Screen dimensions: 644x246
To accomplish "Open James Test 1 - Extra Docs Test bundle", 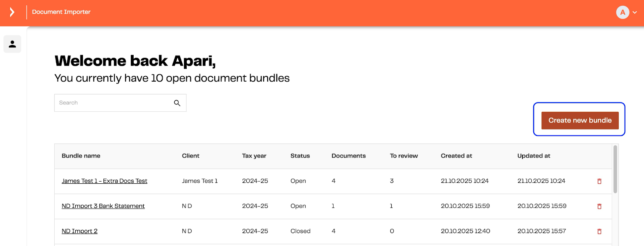I will point(104,181).
